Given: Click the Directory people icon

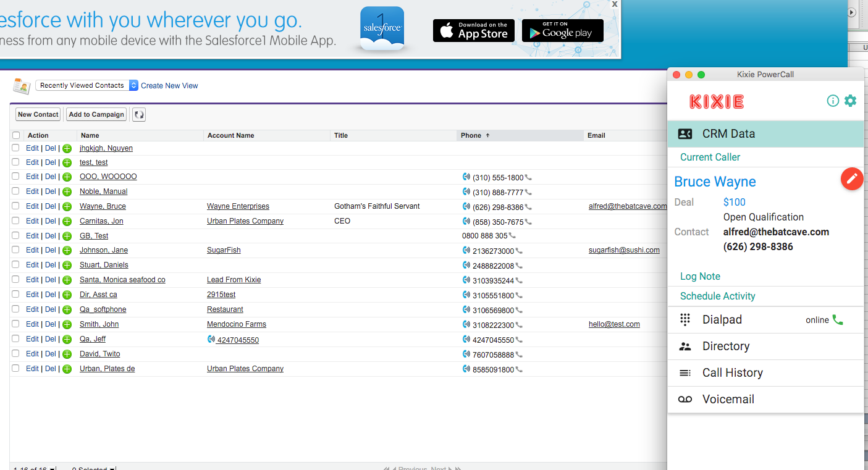Looking at the screenshot, I should pos(685,346).
